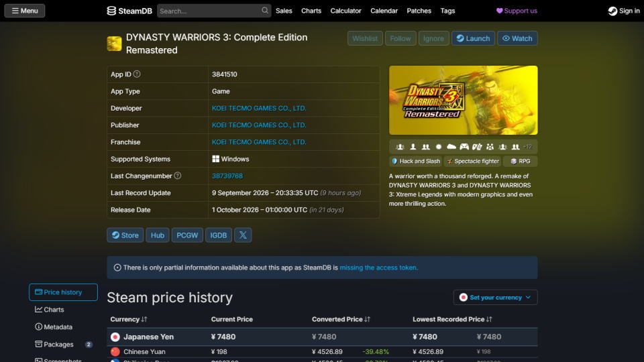This screenshot has height=362, width=644.
Task: Sort by Lowest Recorded Price column
Action: [x=452, y=319]
